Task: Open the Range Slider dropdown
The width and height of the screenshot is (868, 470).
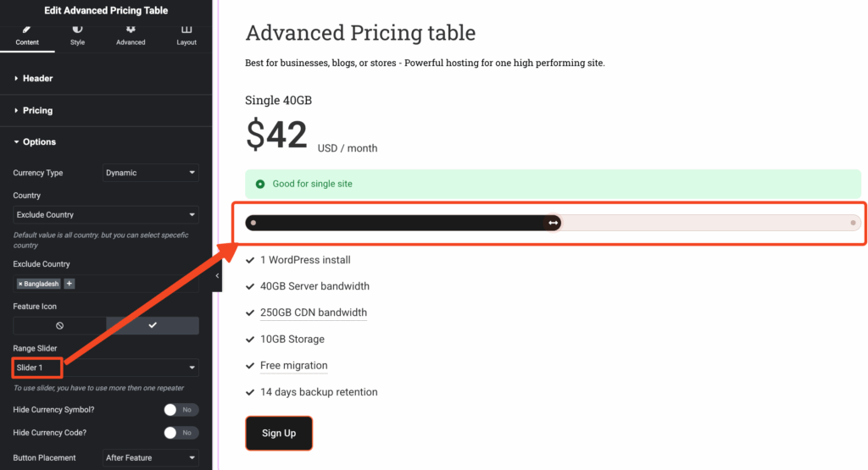Action: [x=106, y=368]
